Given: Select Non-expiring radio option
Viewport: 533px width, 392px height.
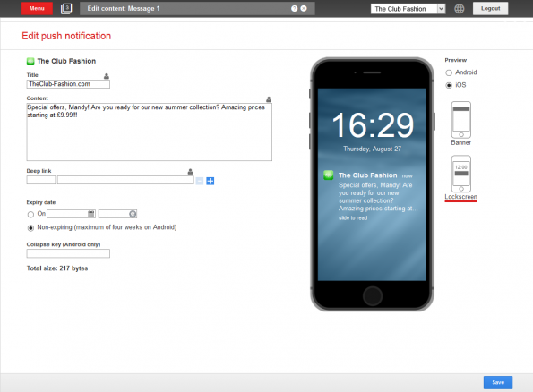Looking at the screenshot, I should [30, 228].
